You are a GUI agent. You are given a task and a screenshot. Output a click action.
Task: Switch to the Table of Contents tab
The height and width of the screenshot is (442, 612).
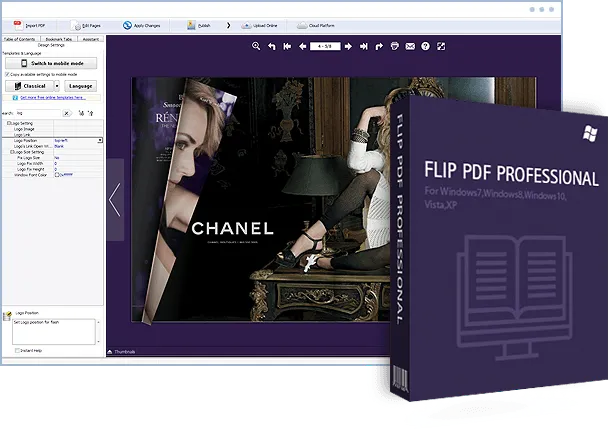pyautogui.click(x=20, y=39)
